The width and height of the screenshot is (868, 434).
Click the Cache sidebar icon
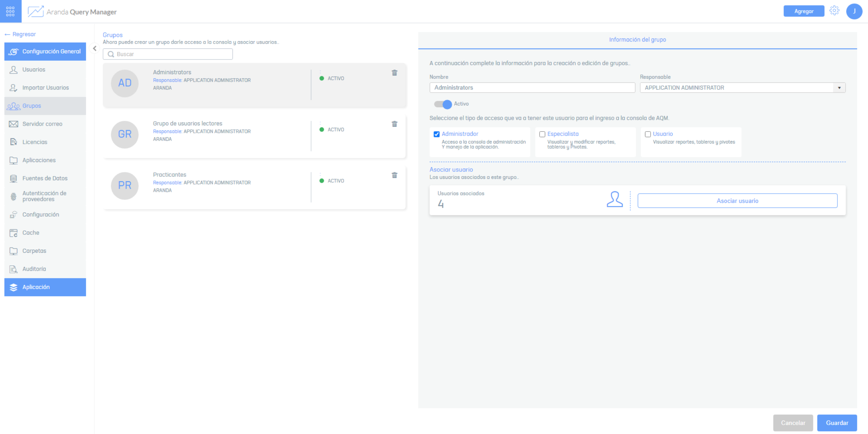tap(13, 233)
